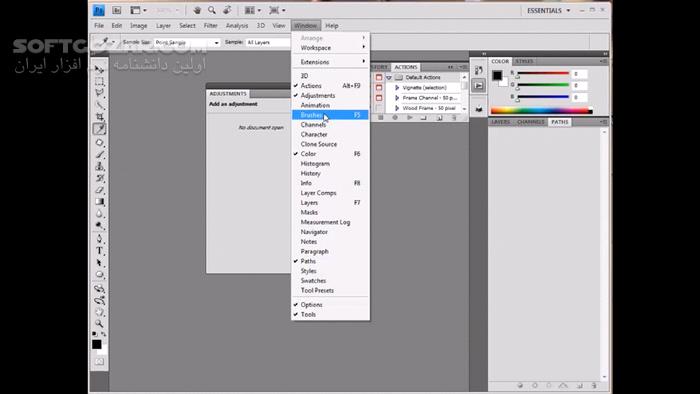Click the foreground color swatch in toolbox
The image size is (700, 394).
(96, 344)
